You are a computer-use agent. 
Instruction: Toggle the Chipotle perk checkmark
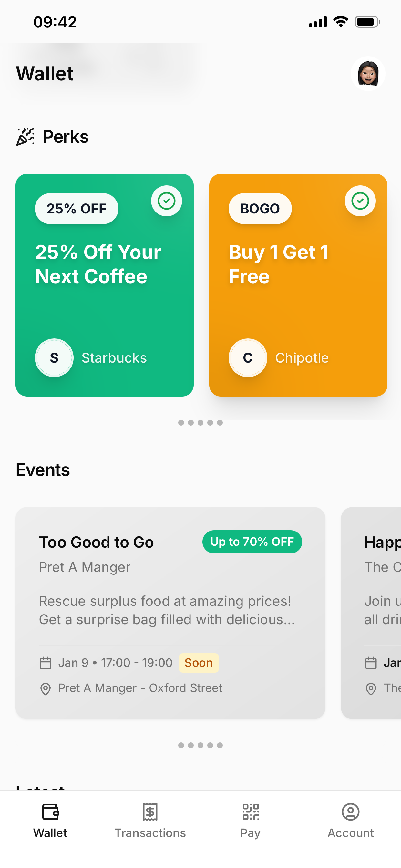click(360, 201)
